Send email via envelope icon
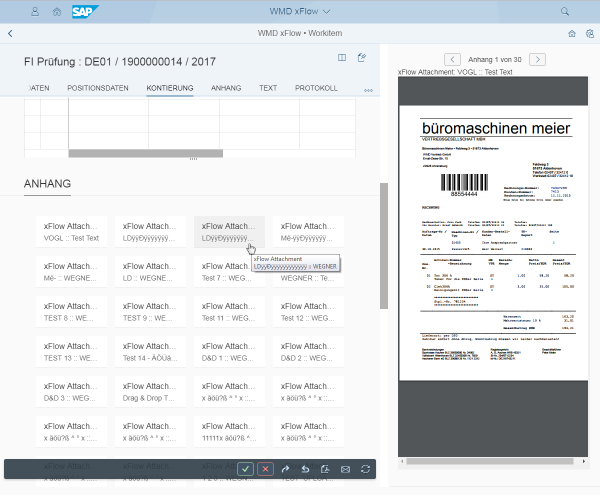 345,469
